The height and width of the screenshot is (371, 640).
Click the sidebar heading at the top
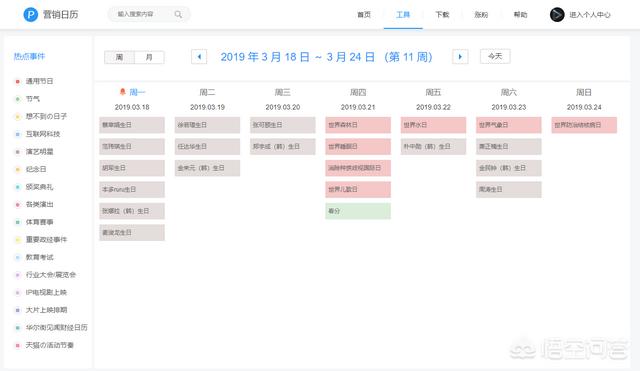(29, 56)
